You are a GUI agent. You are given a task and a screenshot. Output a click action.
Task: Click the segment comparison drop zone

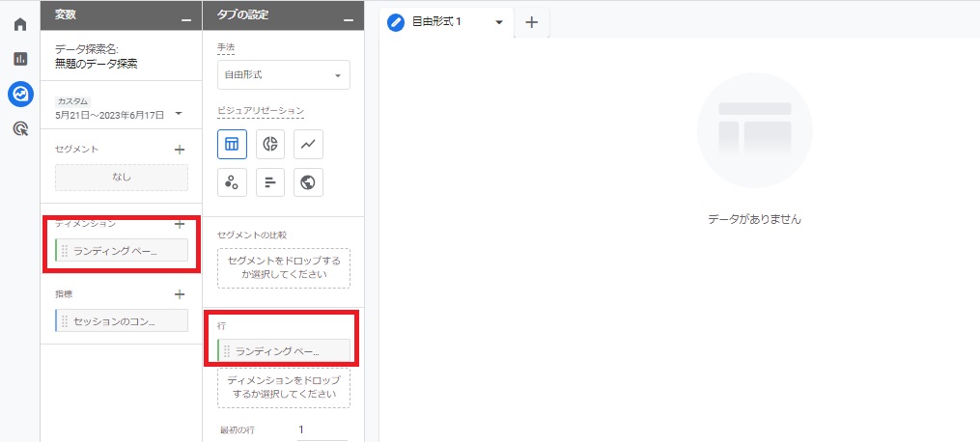tap(284, 268)
